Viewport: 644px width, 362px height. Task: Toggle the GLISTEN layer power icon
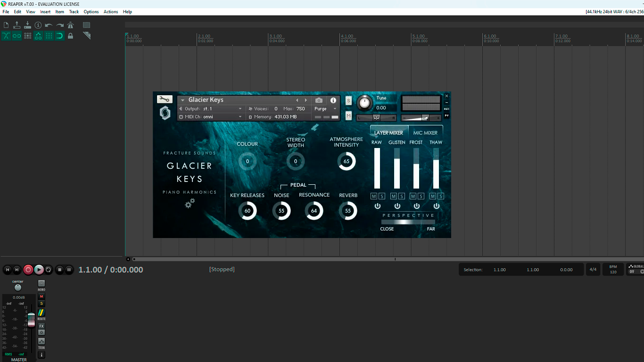[397, 206]
